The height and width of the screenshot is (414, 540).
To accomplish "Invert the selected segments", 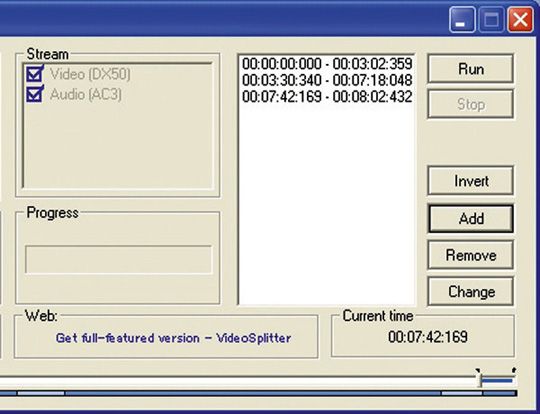I will [x=470, y=181].
